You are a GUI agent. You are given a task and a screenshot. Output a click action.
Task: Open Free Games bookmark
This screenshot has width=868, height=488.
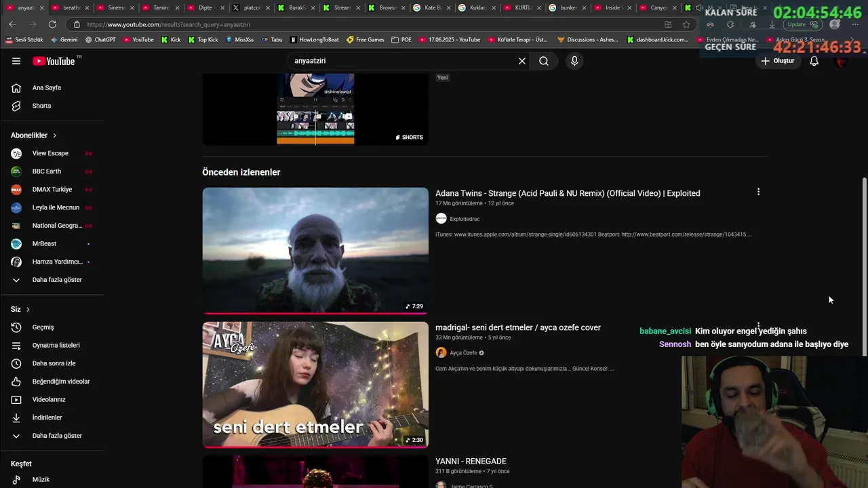[x=365, y=40]
